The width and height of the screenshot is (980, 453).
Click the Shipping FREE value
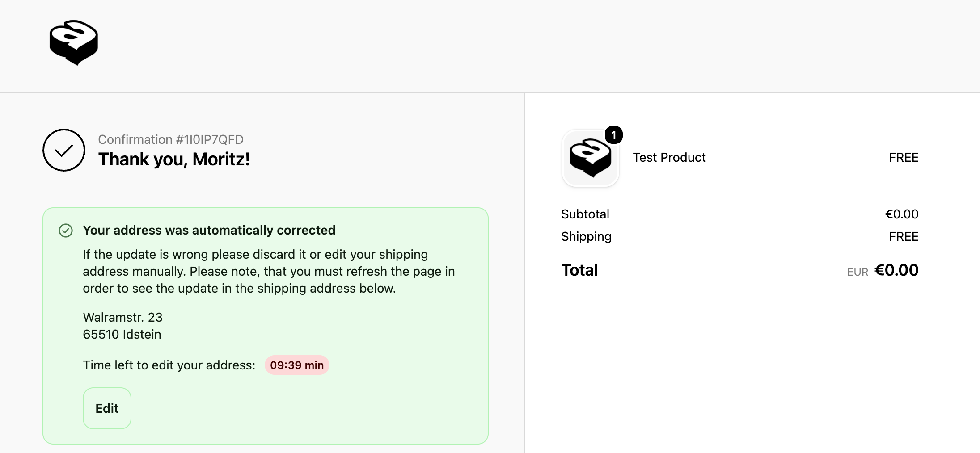(904, 236)
